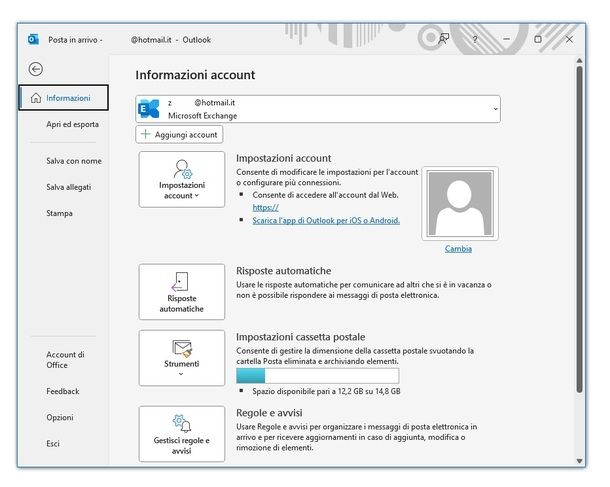Click the home icon beside Informazioni
Viewport: 610px width, 487px height.
pos(36,98)
